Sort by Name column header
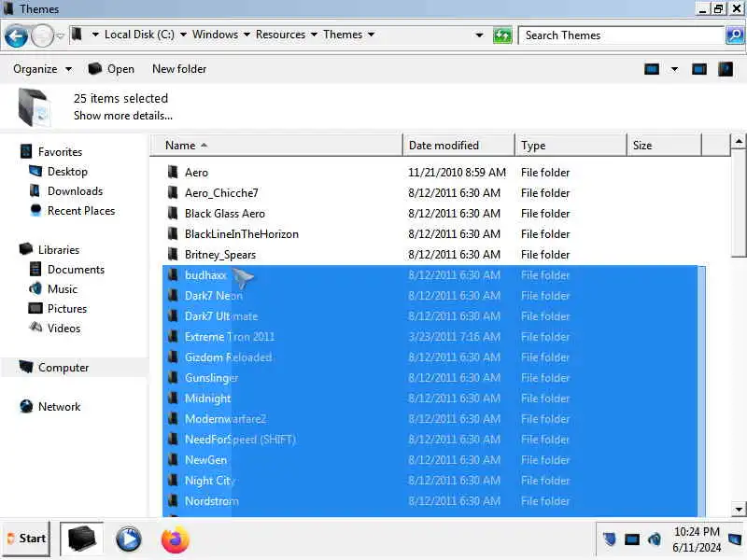Viewport: 747px width, 560px height. point(276,146)
